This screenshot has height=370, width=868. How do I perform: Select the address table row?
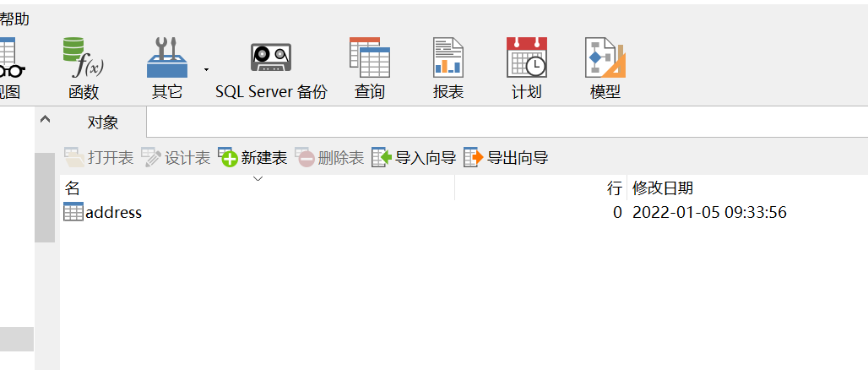click(x=464, y=212)
